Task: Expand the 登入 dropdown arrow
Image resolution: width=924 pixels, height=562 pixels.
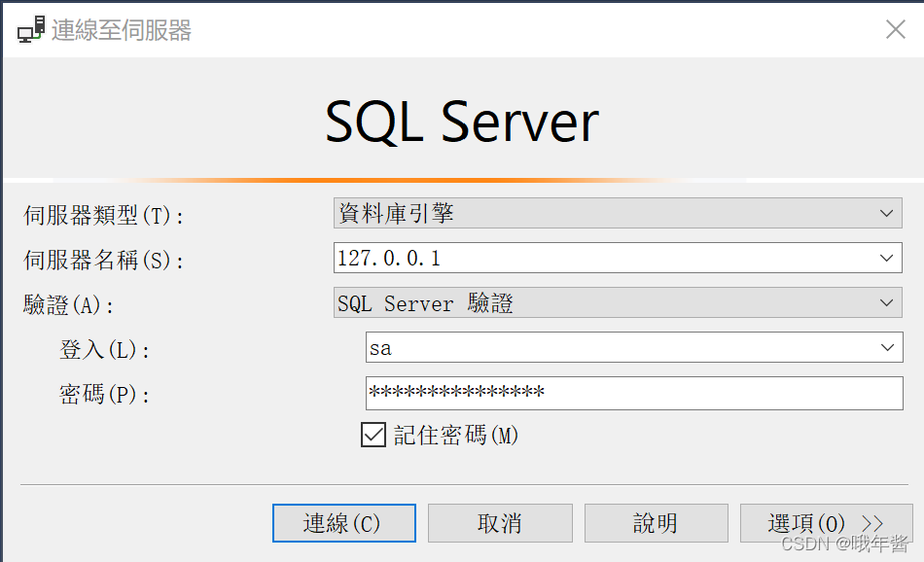Action: (x=887, y=347)
